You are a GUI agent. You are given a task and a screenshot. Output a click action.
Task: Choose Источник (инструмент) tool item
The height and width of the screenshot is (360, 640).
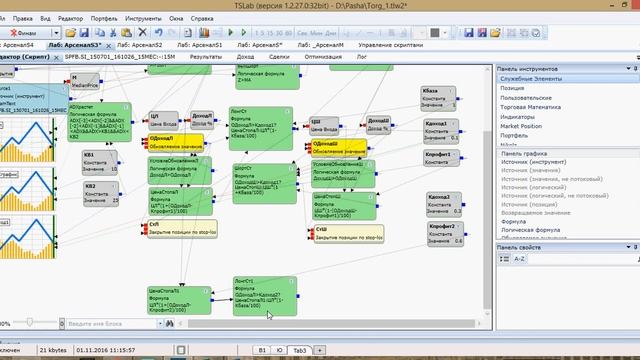[533, 162]
